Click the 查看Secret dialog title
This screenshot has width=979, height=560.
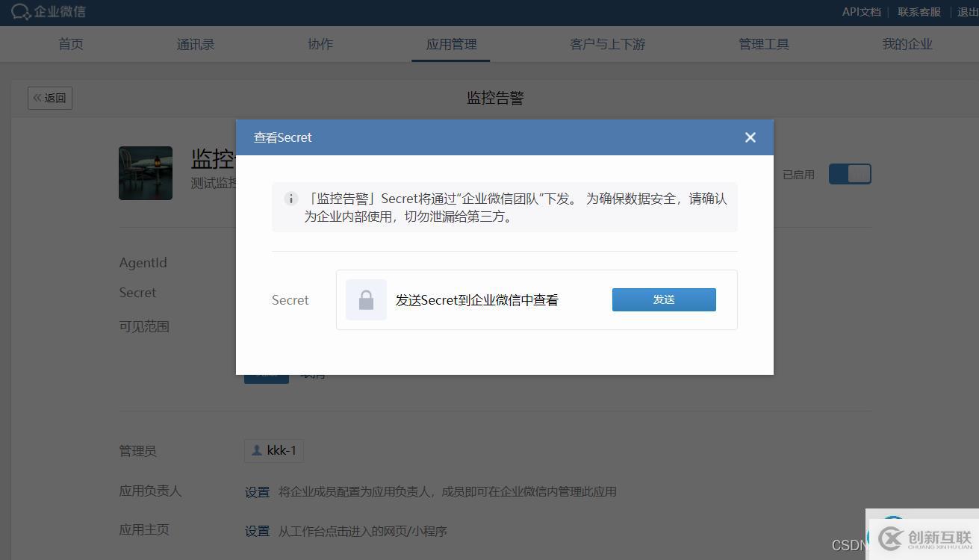[282, 137]
